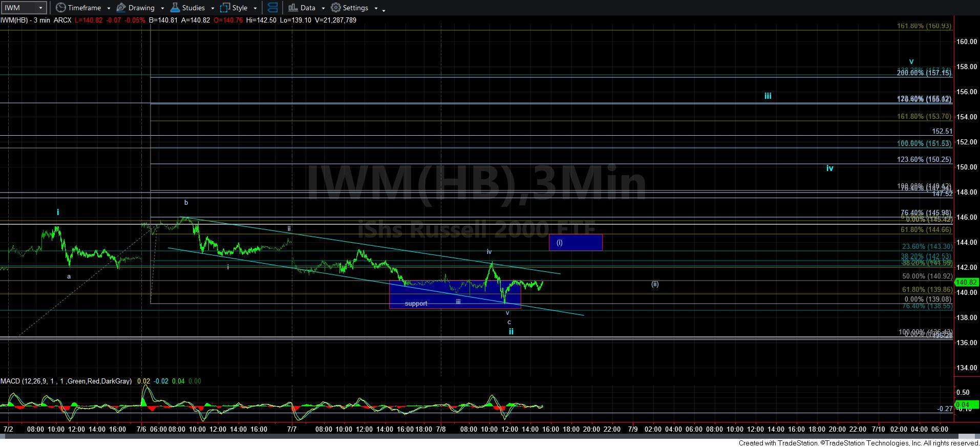Select the '0.00% (139.08)' Fibonacci label
Viewport: 980px width, 447px height.
tap(928, 300)
